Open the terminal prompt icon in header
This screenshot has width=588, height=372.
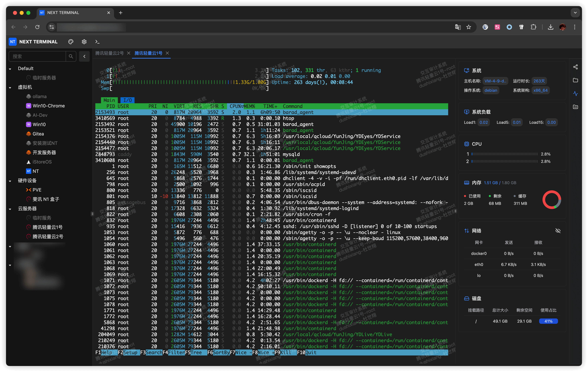point(97,42)
